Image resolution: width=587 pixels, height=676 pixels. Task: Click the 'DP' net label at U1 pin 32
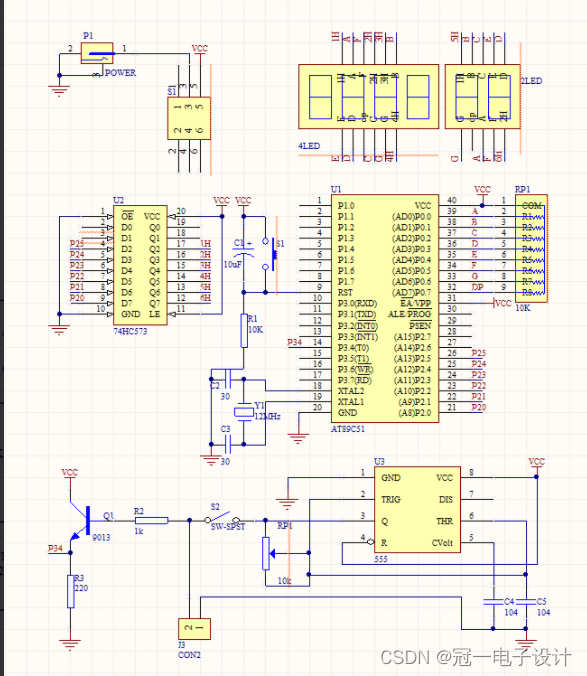[x=478, y=287]
